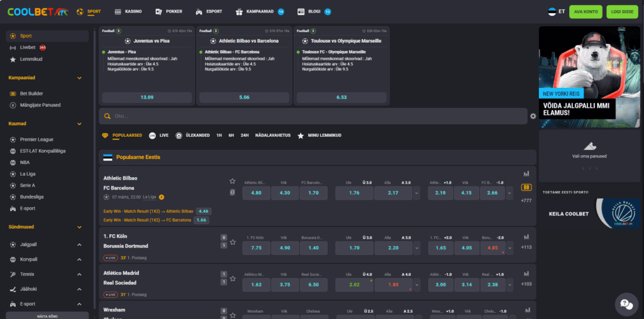Favorite the Atlético Madrid vs Real Sociedad match
644x319 pixels.
click(233, 279)
